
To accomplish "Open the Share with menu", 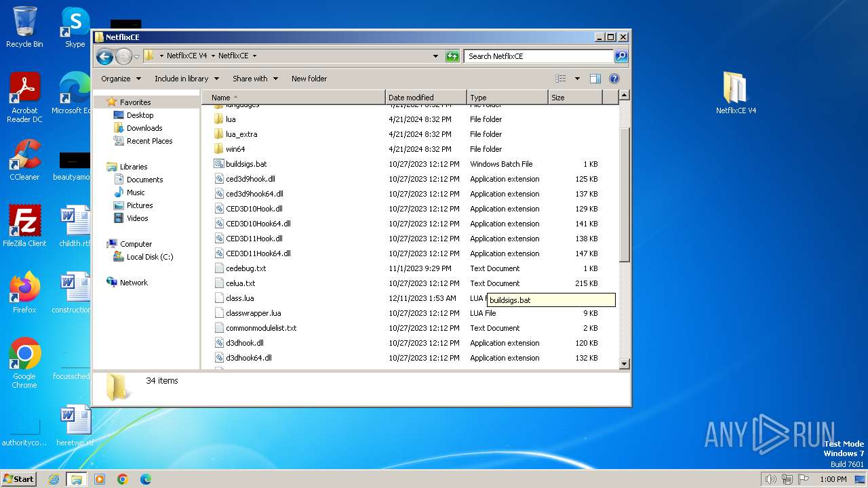I will (255, 79).
